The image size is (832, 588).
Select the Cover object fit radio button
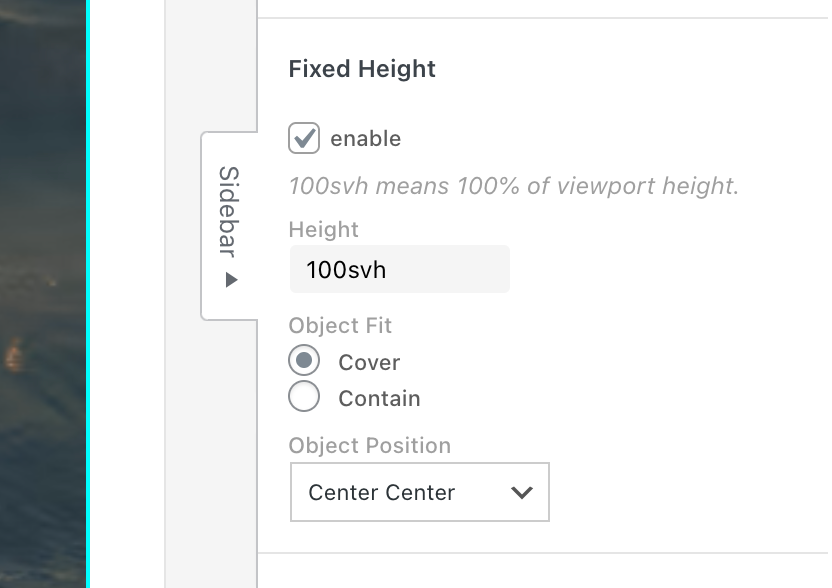[304, 361]
